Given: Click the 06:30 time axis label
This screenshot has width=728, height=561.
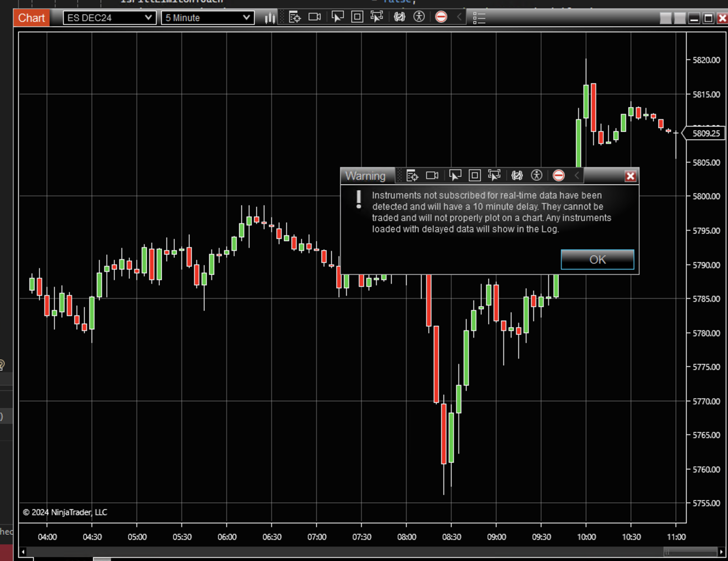Looking at the screenshot, I should (272, 537).
